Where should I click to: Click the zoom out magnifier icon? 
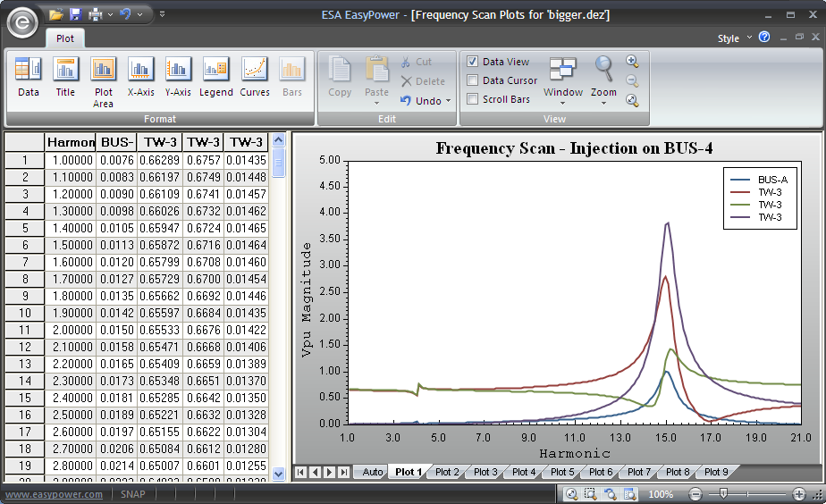pos(632,80)
